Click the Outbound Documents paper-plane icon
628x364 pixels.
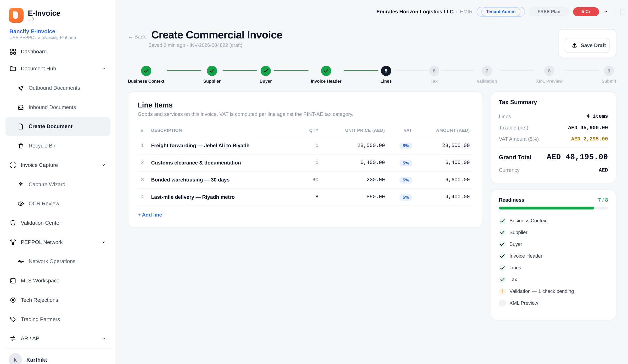pyautogui.click(x=21, y=88)
